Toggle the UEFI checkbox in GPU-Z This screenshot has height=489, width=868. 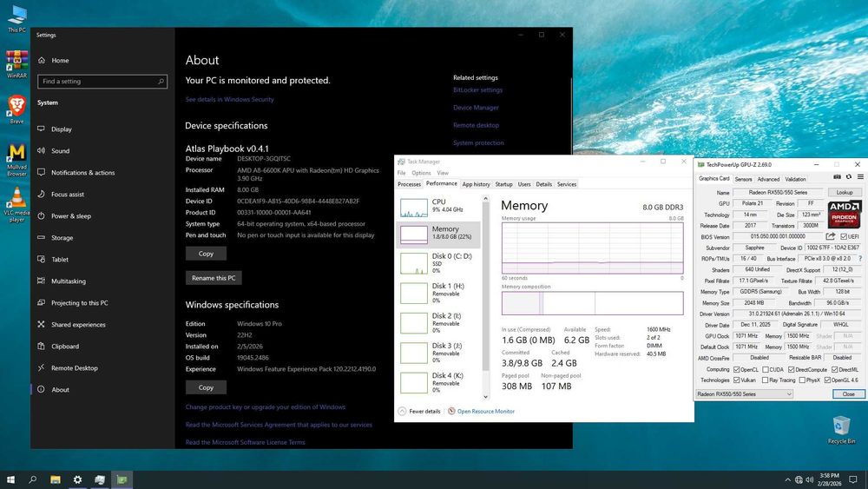(x=844, y=236)
